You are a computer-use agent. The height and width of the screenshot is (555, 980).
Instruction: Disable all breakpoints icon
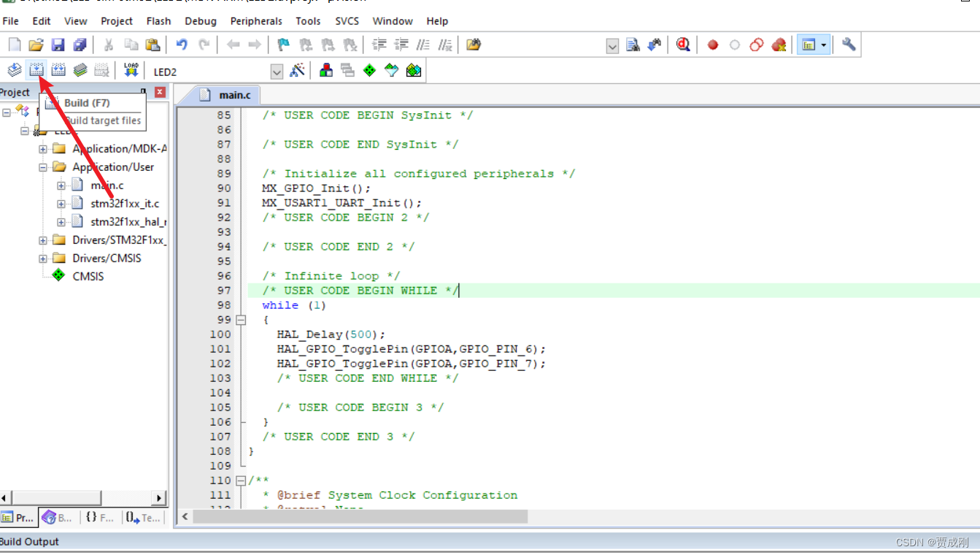click(x=757, y=45)
